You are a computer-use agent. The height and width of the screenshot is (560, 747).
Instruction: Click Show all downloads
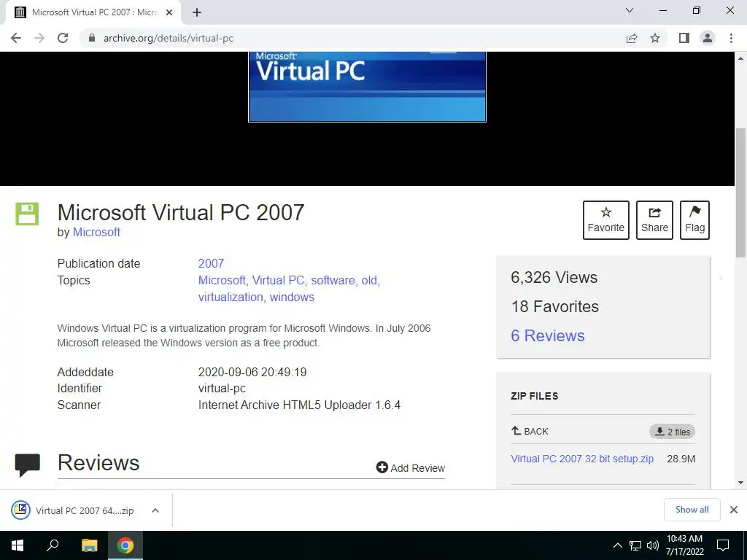click(x=692, y=510)
